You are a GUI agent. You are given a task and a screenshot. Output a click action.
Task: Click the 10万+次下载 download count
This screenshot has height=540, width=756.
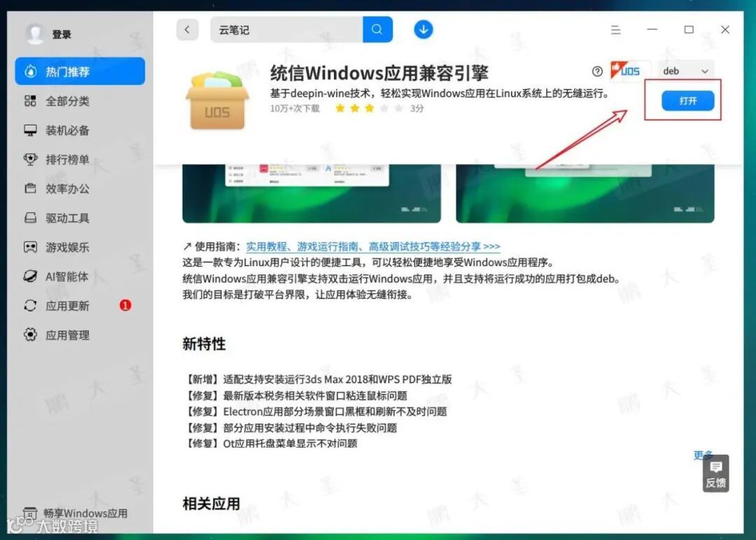(x=295, y=108)
